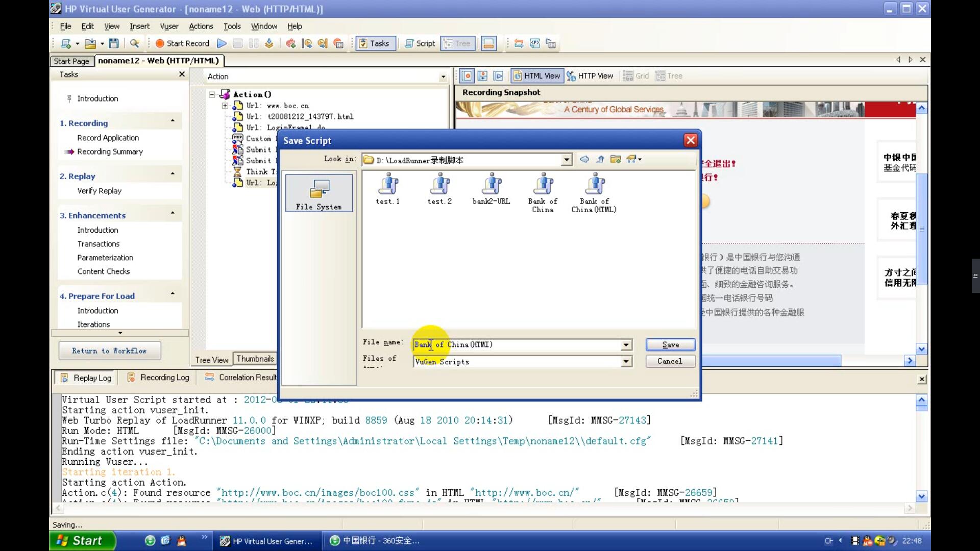
Task: Close the output log pane with X
Action: click(922, 379)
